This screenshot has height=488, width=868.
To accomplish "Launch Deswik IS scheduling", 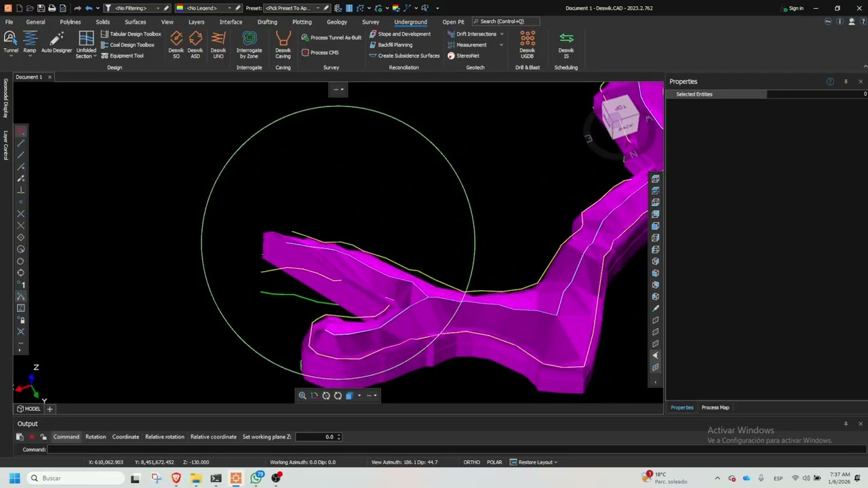I will [x=566, y=45].
